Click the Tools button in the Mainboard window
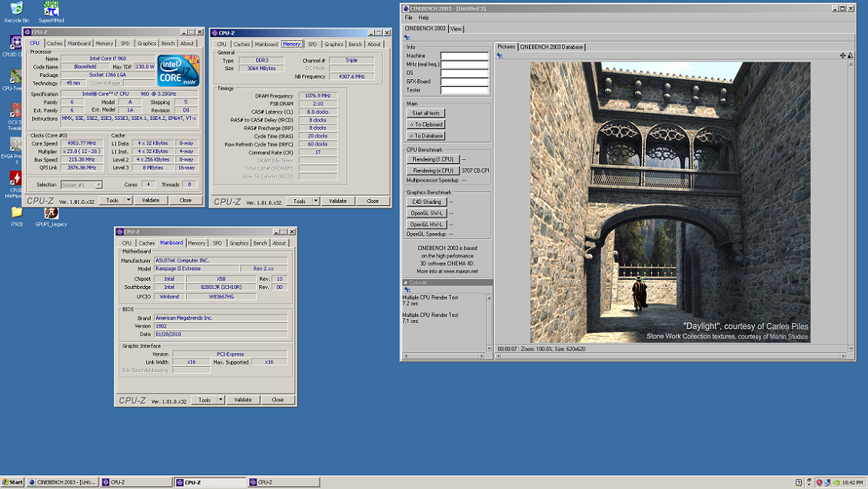Screen dimensions: 868x489 pos(205,400)
